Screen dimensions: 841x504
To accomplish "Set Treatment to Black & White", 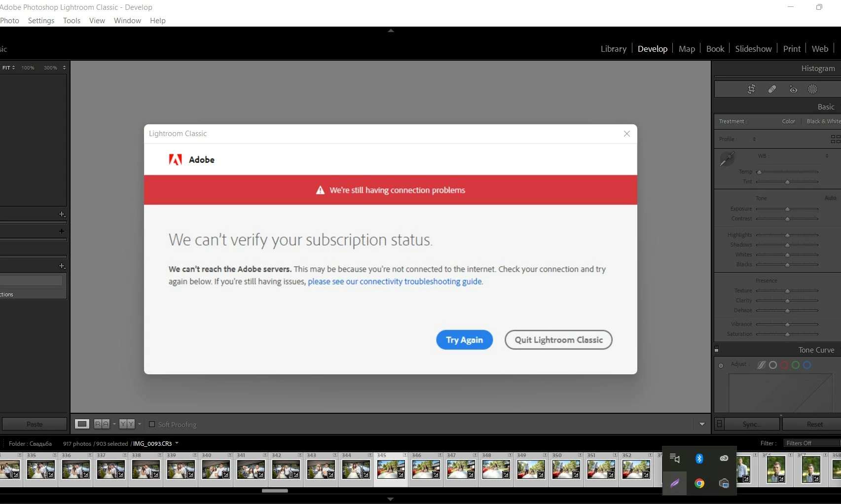I will click(823, 121).
